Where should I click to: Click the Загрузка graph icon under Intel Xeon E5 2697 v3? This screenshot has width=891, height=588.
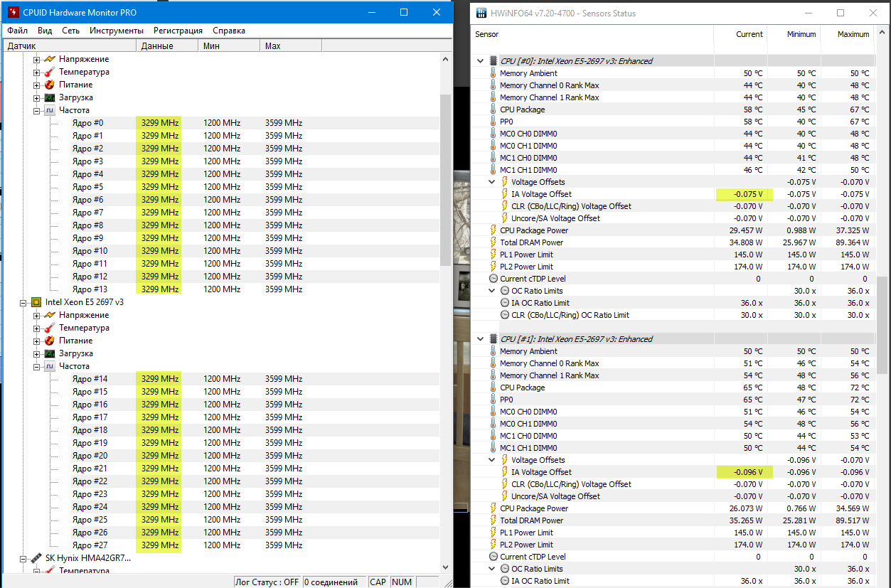click(x=50, y=353)
